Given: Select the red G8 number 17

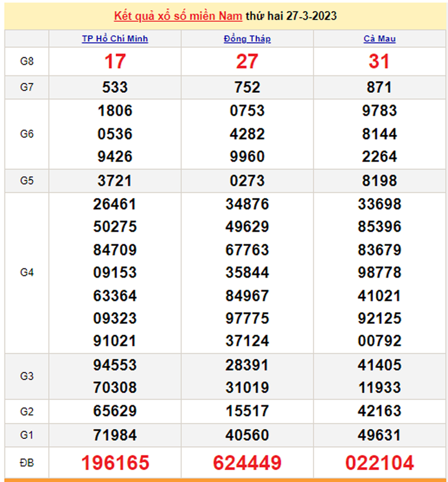Looking at the screenshot, I should (115, 61).
